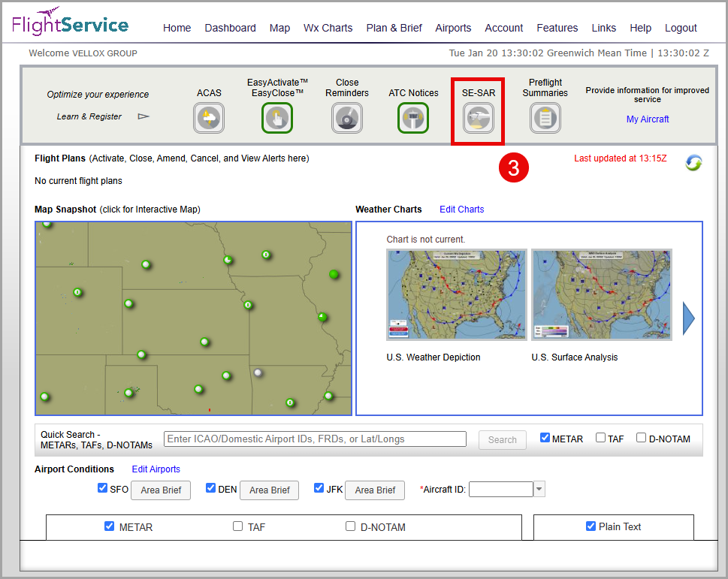Image resolution: width=728 pixels, height=579 pixels.
Task: Uncheck the Plain Text checkbox
Action: coord(591,526)
